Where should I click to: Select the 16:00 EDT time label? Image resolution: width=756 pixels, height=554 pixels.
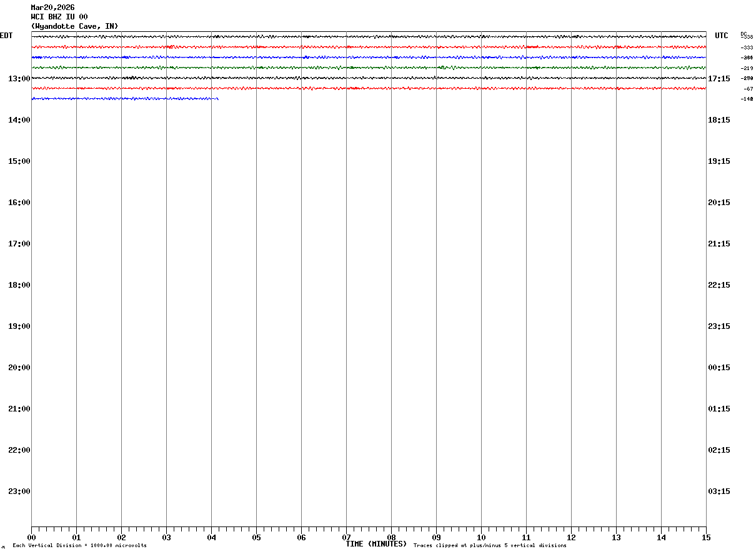point(19,203)
